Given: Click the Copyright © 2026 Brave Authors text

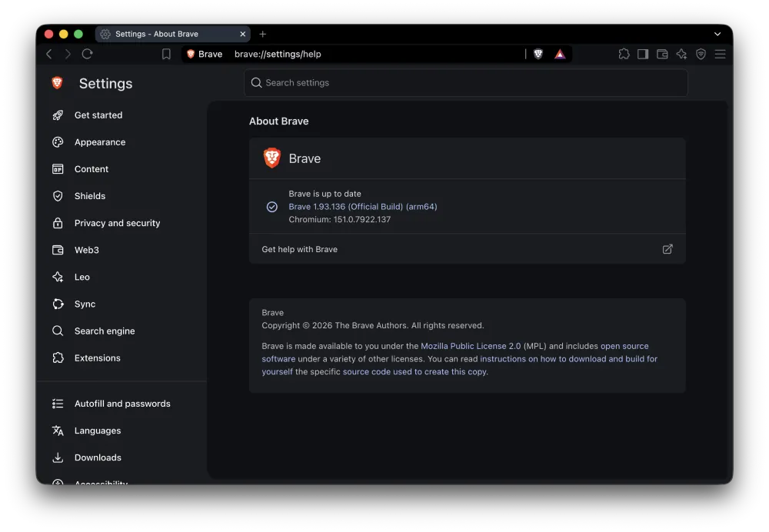Looking at the screenshot, I should [373, 325].
